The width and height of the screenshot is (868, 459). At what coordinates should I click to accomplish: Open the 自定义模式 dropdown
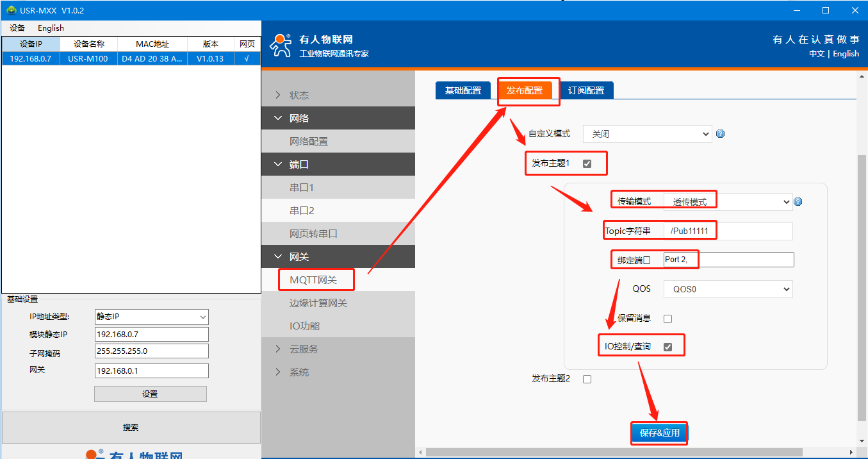click(x=647, y=134)
